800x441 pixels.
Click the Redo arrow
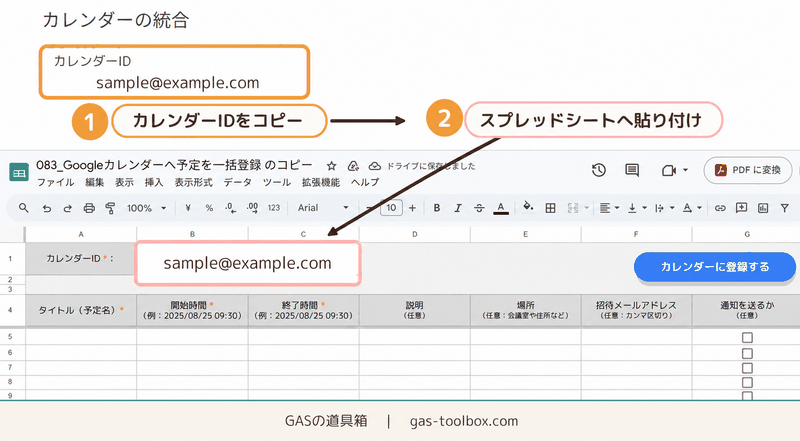[67, 208]
